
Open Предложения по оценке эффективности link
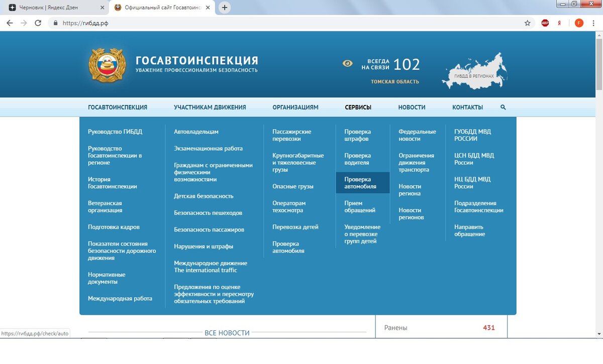coord(214,294)
